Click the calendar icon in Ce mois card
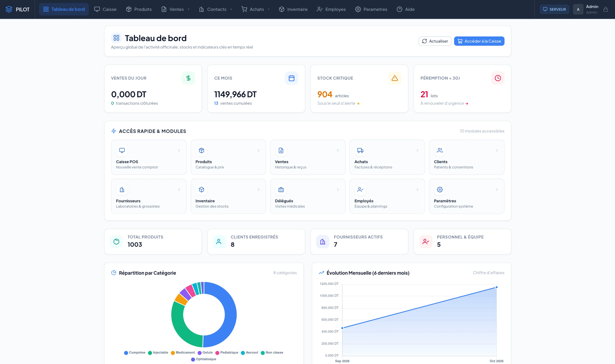The image size is (615, 364). click(x=291, y=78)
